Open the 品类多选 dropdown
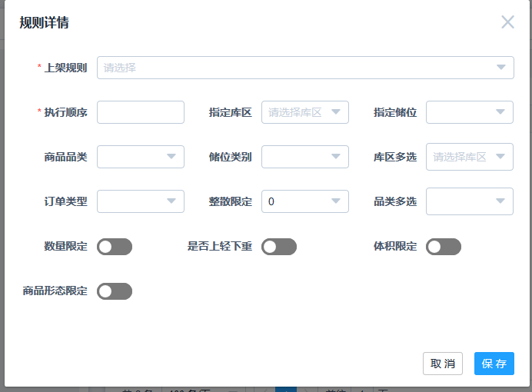532x392 pixels. point(470,201)
